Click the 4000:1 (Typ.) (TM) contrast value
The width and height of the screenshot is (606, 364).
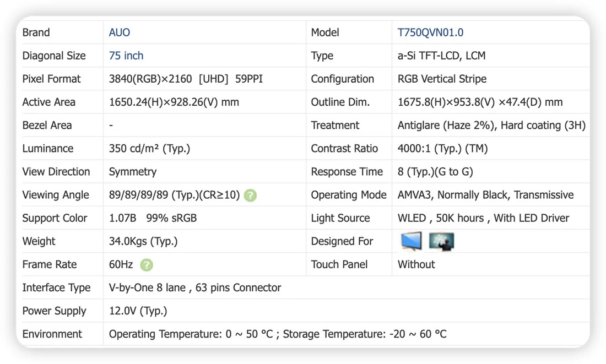point(442,148)
